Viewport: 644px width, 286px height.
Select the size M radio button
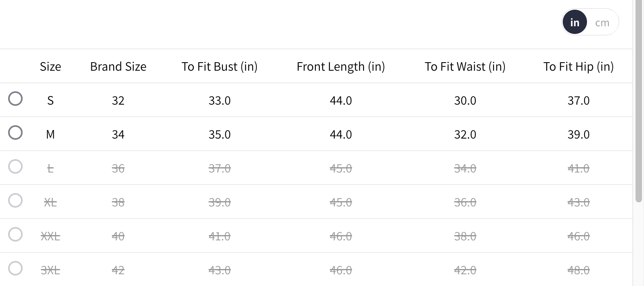[15, 132]
